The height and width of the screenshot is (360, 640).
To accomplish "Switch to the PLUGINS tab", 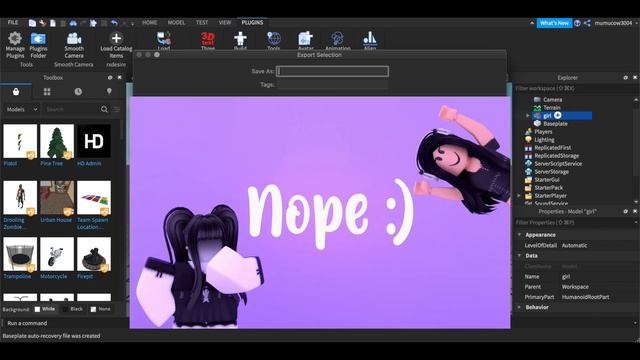I will coord(252,22).
